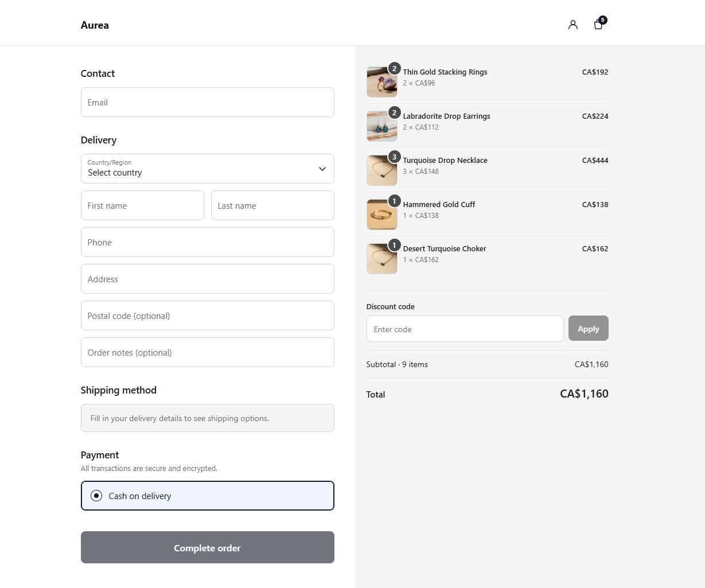This screenshot has width=705, height=588.
Task: Open the shopping bag cart icon
Action: 598,25
